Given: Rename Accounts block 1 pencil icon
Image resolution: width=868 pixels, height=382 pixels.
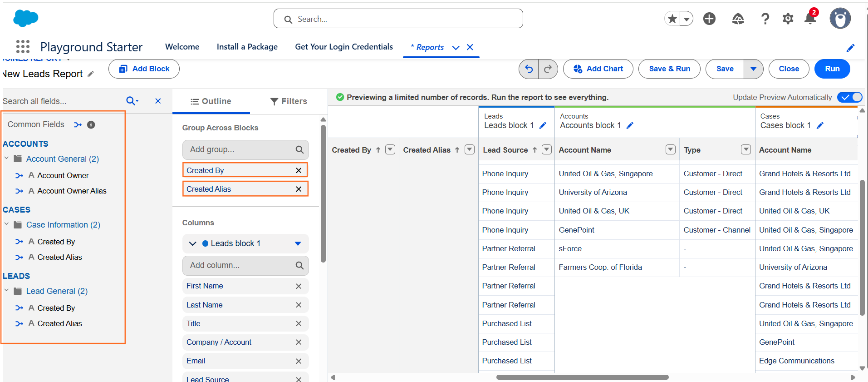Looking at the screenshot, I should 630,126.
